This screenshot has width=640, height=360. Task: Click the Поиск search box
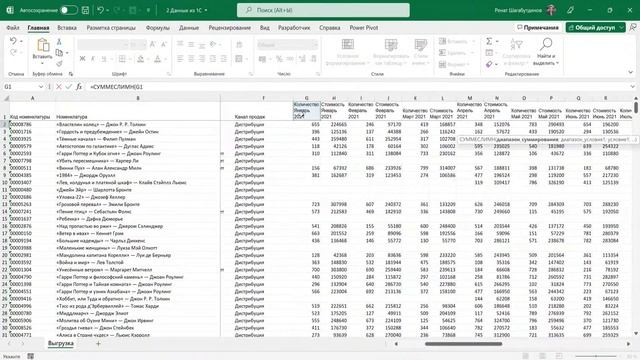pyautogui.click(x=323, y=10)
